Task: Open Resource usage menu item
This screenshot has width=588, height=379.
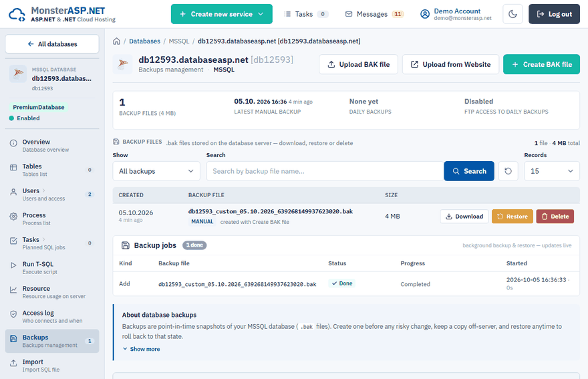Action: pyautogui.click(x=52, y=292)
